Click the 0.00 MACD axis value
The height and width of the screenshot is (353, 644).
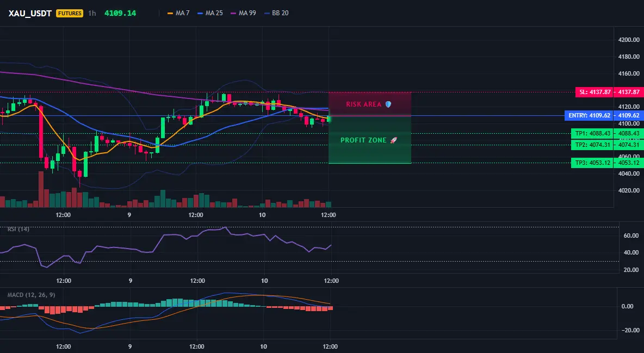pyautogui.click(x=627, y=306)
